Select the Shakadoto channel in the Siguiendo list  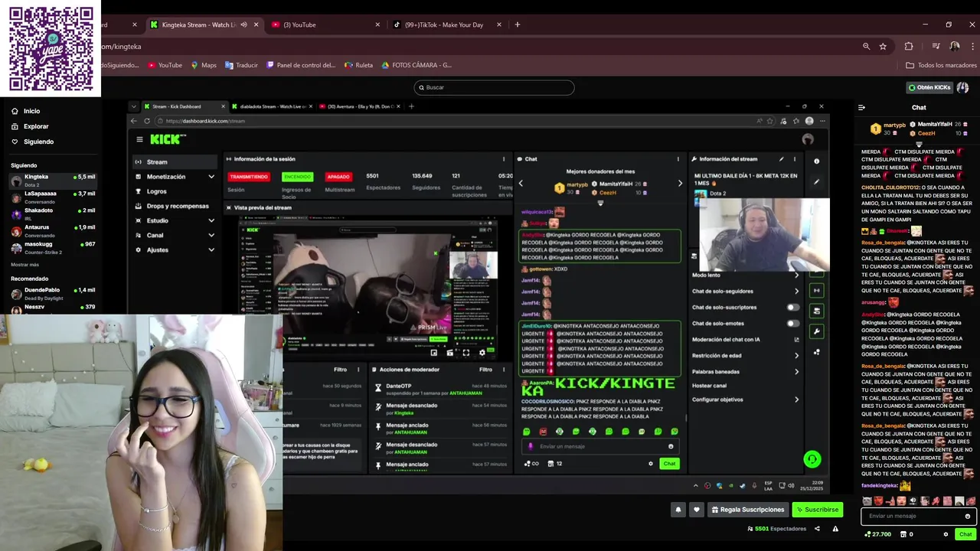54,214
